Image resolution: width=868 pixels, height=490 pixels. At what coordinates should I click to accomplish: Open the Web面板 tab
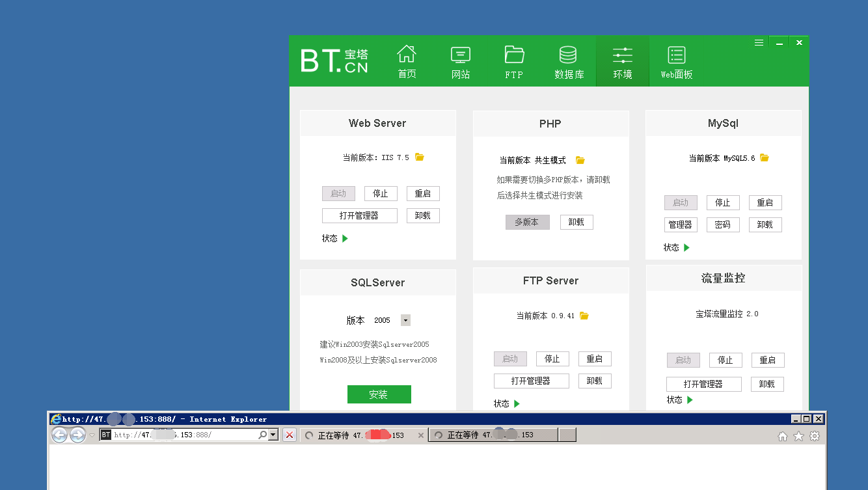pos(677,62)
